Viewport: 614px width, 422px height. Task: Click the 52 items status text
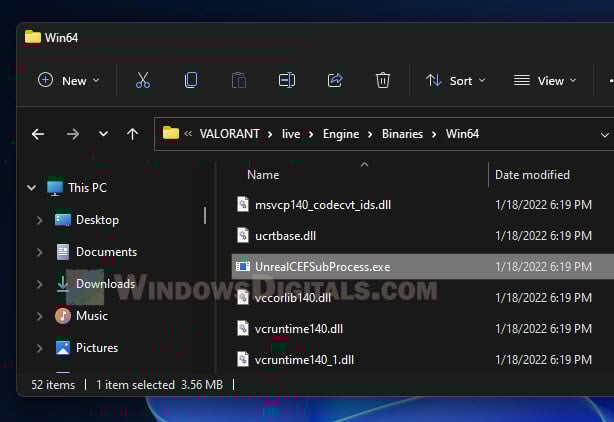pos(53,385)
